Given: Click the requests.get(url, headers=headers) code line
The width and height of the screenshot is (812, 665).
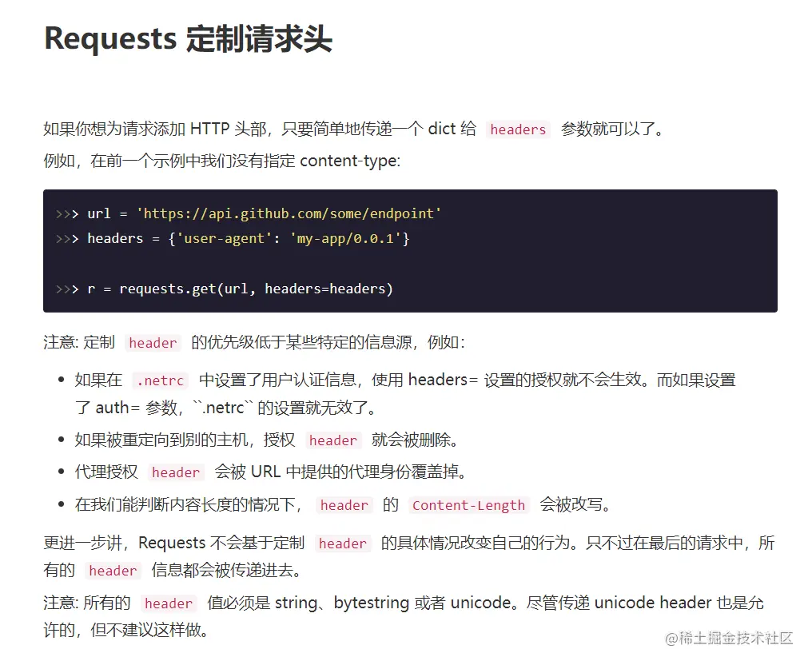Looking at the screenshot, I should (x=240, y=289).
